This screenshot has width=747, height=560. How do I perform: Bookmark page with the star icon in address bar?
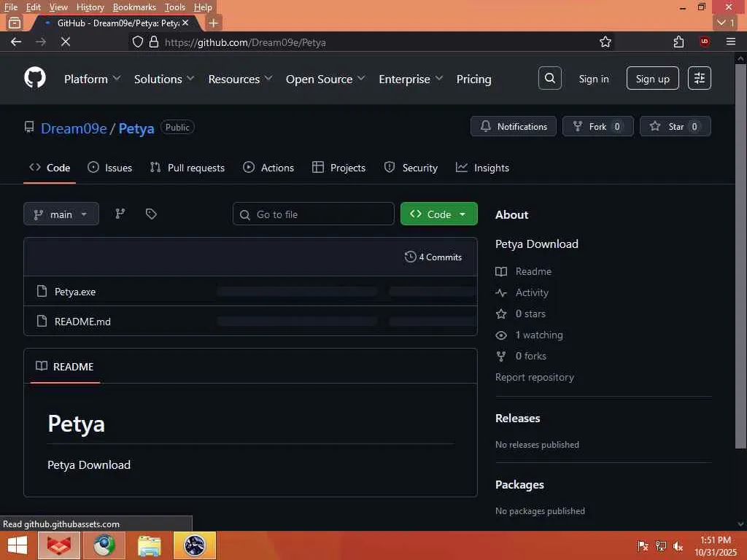click(x=605, y=42)
